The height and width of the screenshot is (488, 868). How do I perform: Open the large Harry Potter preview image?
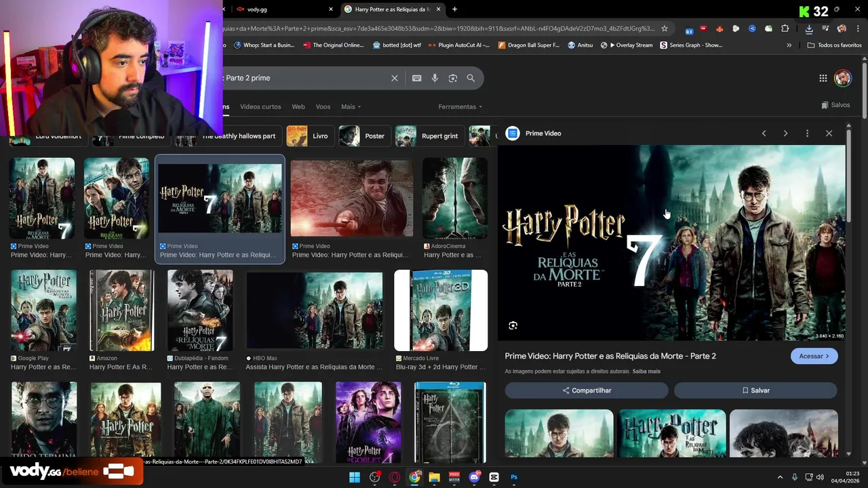pos(671,243)
